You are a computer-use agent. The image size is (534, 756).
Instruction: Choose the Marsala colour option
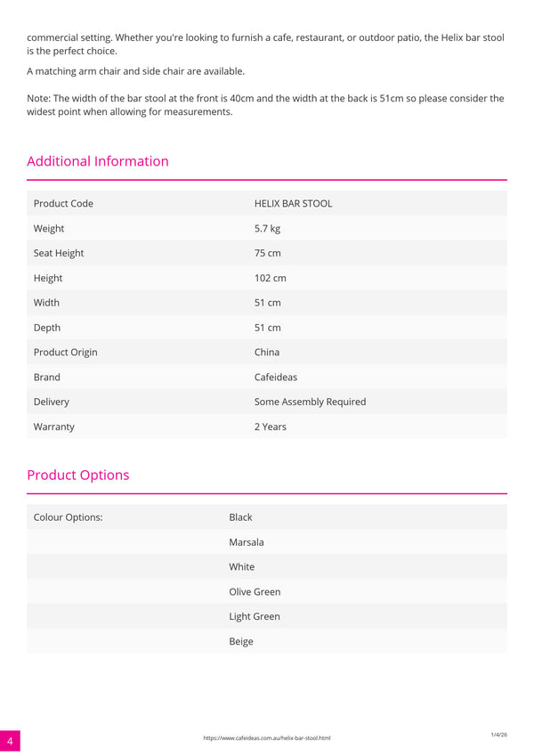pyautogui.click(x=247, y=542)
